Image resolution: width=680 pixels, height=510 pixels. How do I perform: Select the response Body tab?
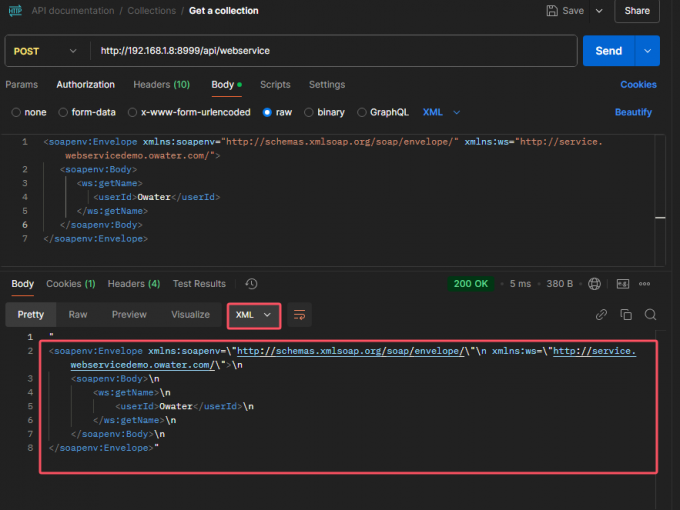coord(23,284)
